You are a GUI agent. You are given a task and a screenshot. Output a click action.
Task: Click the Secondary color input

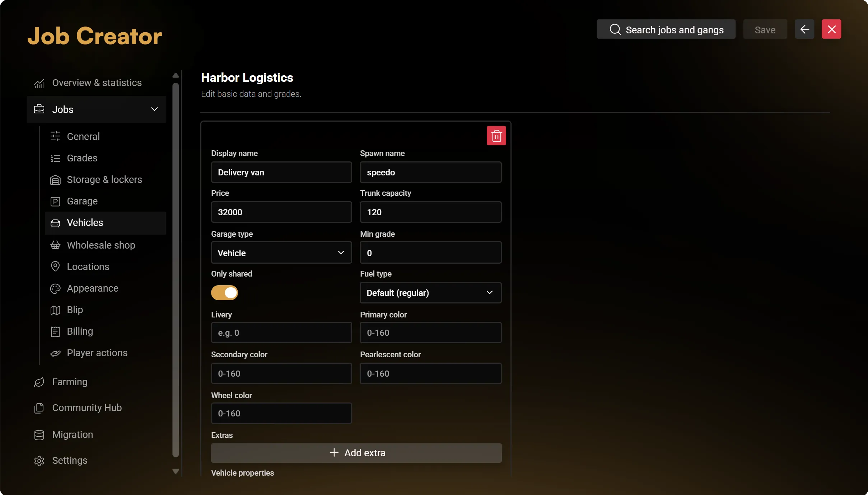pyautogui.click(x=281, y=373)
